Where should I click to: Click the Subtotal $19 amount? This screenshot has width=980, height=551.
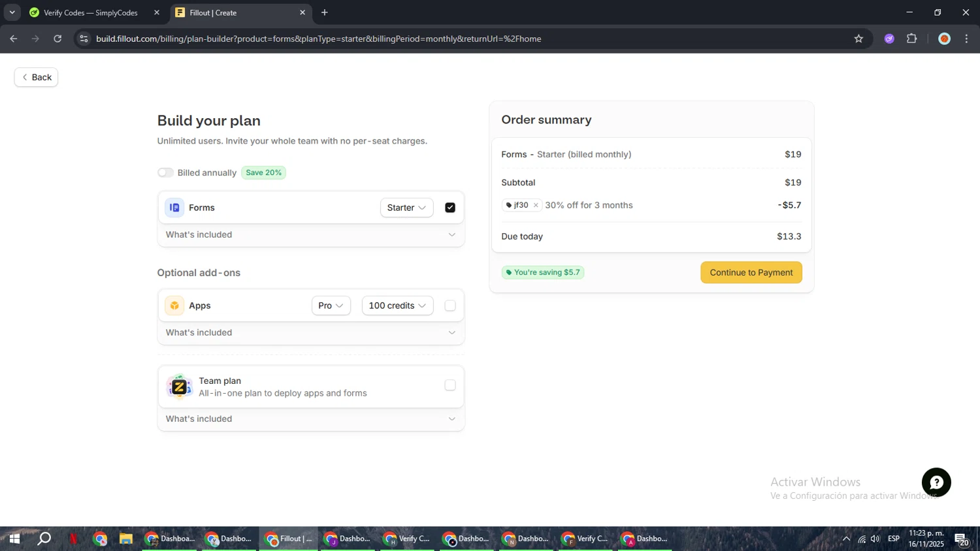point(793,183)
